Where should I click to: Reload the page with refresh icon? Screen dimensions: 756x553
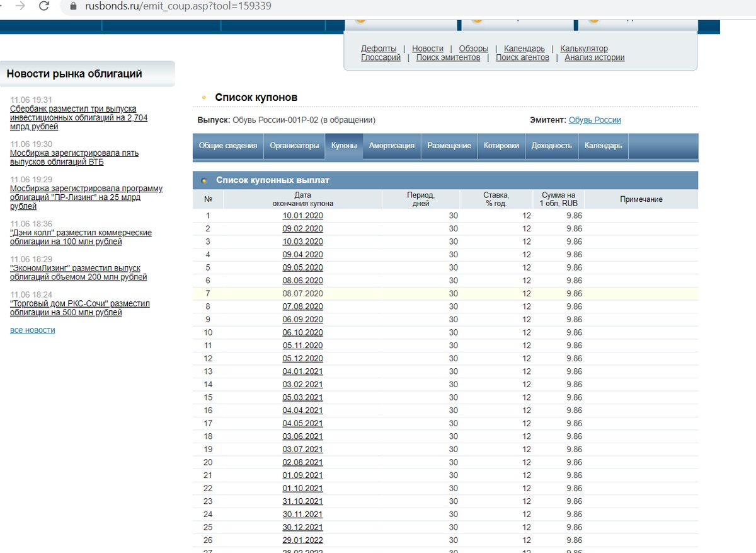pyautogui.click(x=43, y=6)
